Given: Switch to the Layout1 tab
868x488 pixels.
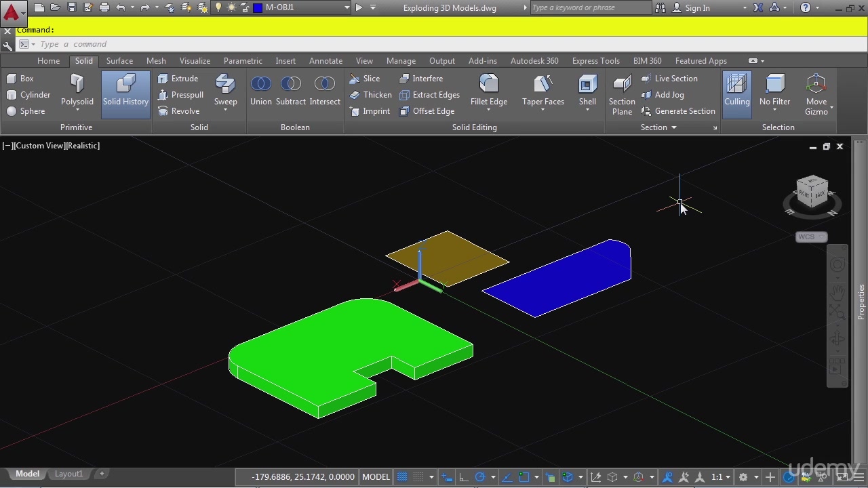Looking at the screenshot, I should click(68, 474).
